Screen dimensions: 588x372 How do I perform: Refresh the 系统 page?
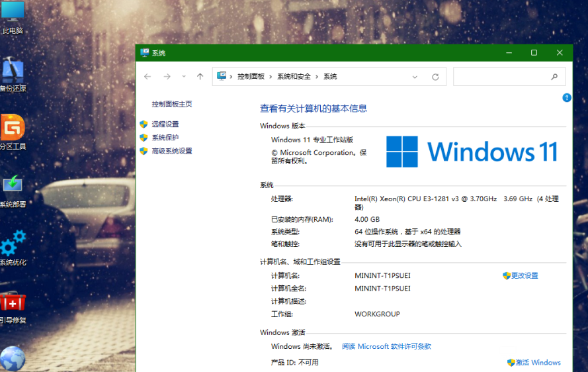pos(435,77)
